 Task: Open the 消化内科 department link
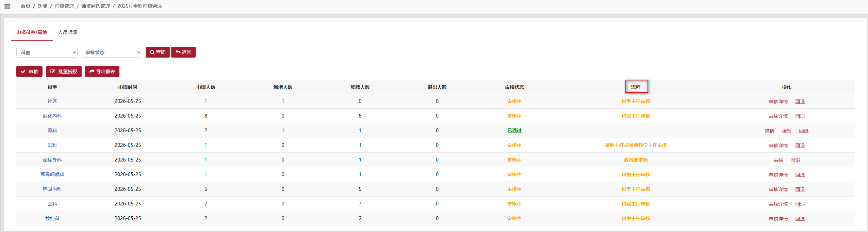(52, 116)
